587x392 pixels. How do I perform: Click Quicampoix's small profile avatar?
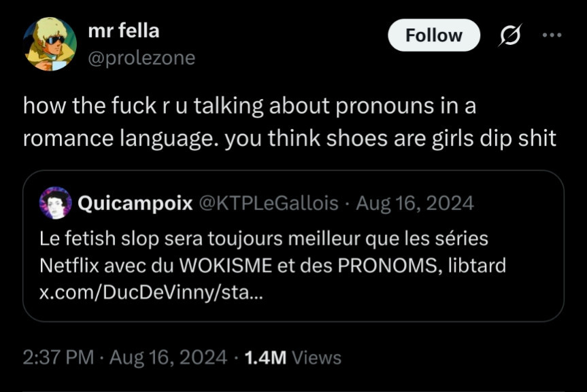click(56, 203)
